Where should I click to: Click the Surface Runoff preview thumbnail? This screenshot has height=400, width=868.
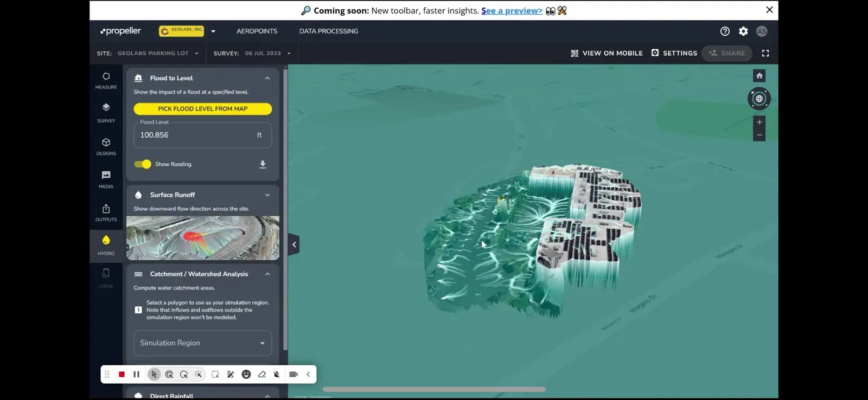[203, 238]
